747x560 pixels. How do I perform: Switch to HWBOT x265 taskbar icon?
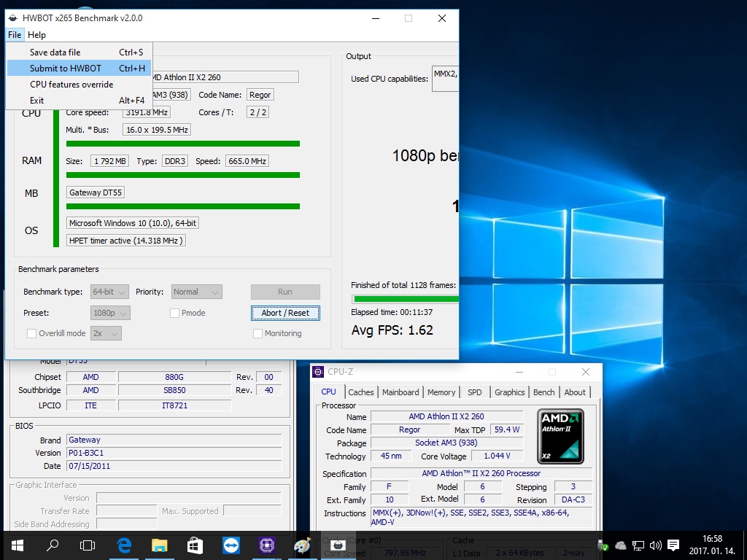coord(338,545)
